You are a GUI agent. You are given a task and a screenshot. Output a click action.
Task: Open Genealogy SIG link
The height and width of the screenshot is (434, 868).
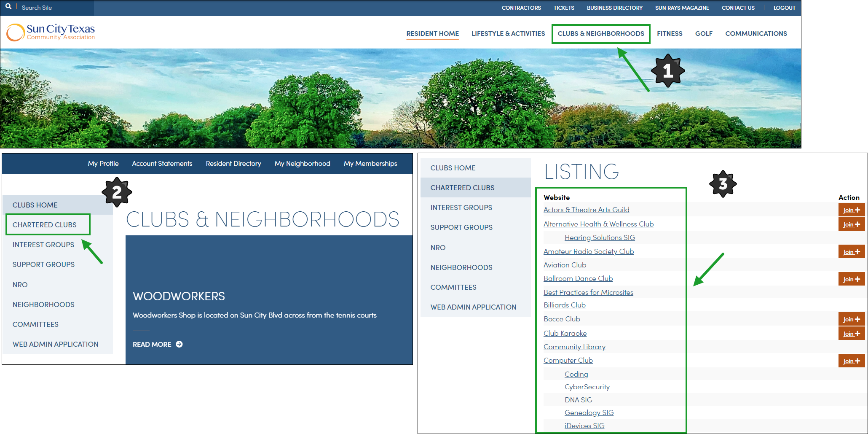click(x=589, y=412)
